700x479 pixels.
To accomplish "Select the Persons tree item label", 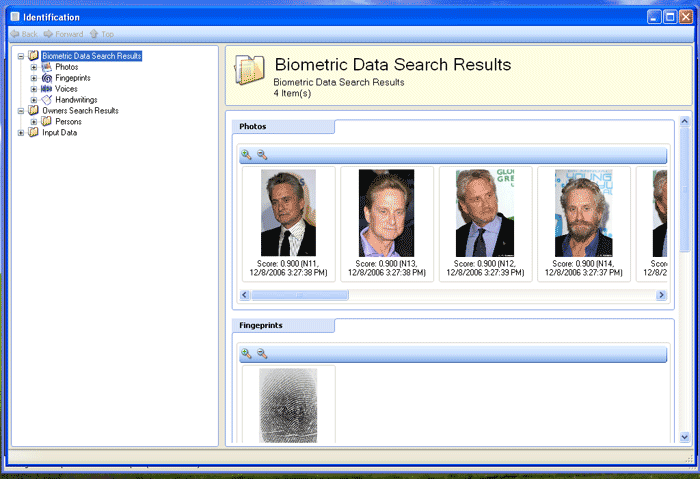I will point(68,121).
